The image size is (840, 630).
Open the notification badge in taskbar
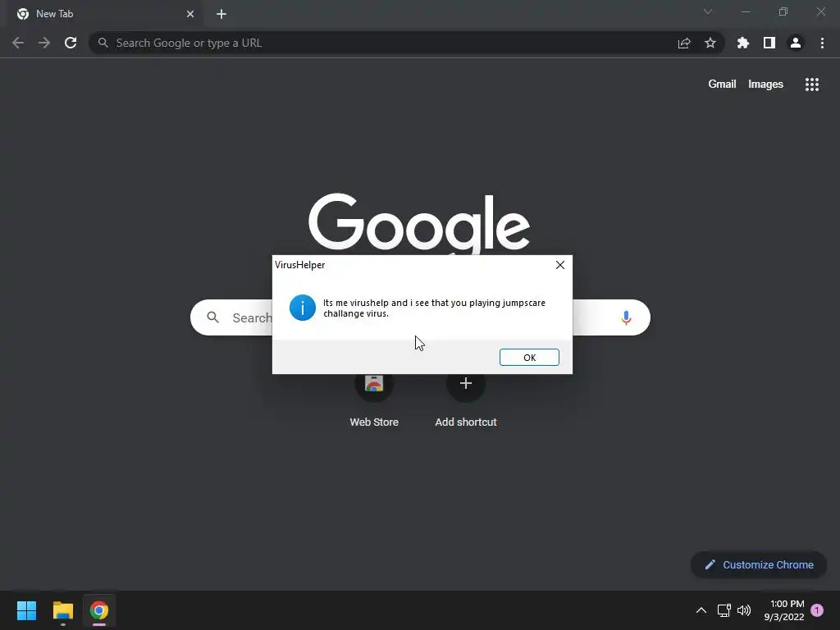[817, 610]
